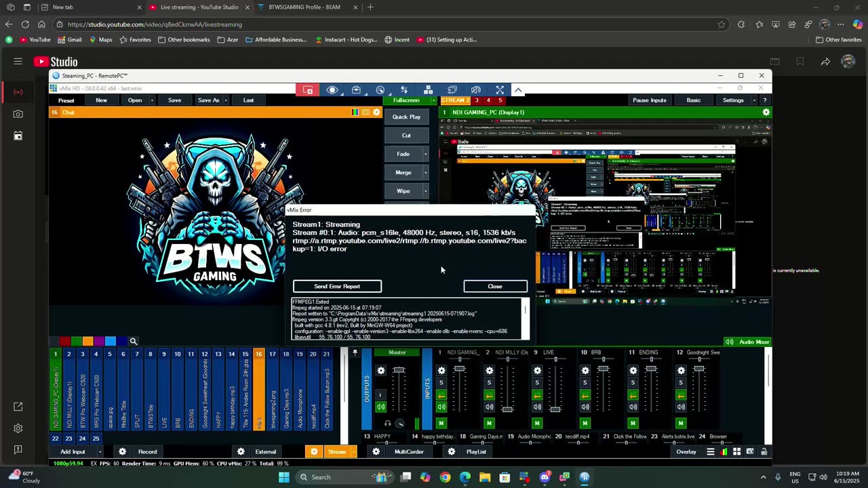Adjust the Master volume fader
This screenshot has height=488, width=868.
[399, 370]
